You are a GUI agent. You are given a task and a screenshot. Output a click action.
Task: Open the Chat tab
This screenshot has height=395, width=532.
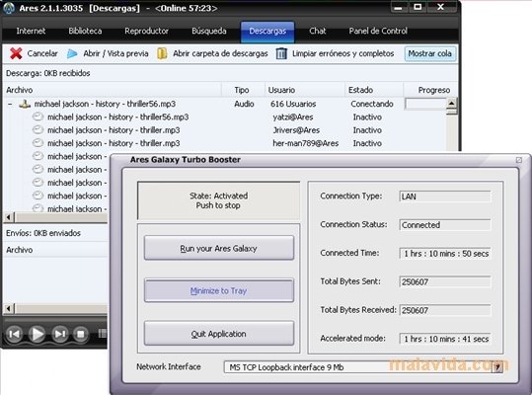pos(318,31)
